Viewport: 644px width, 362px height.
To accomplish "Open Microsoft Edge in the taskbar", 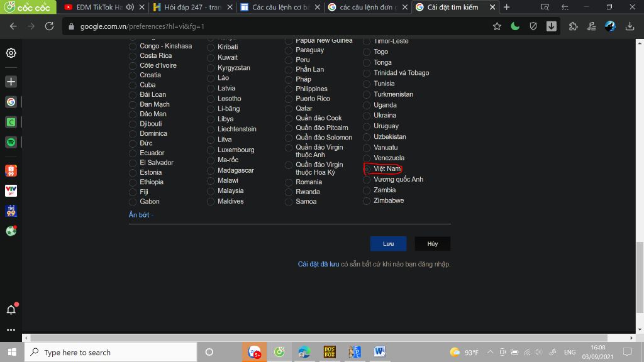I will tap(304, 352).
